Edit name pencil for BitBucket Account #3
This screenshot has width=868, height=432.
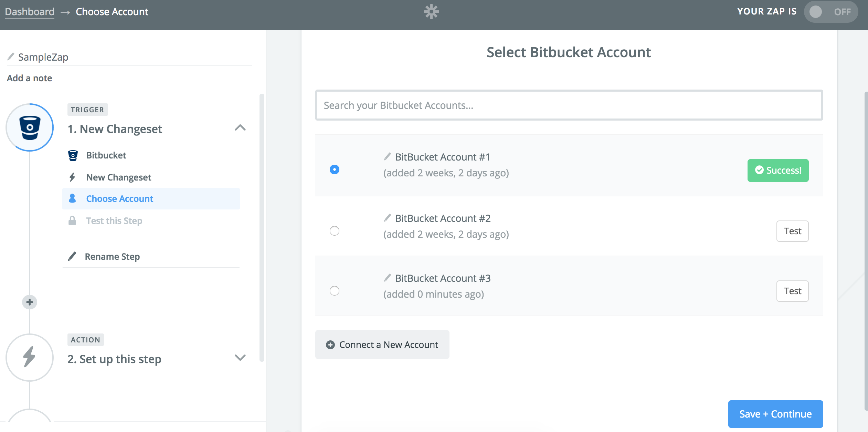(x=388, y=278)
